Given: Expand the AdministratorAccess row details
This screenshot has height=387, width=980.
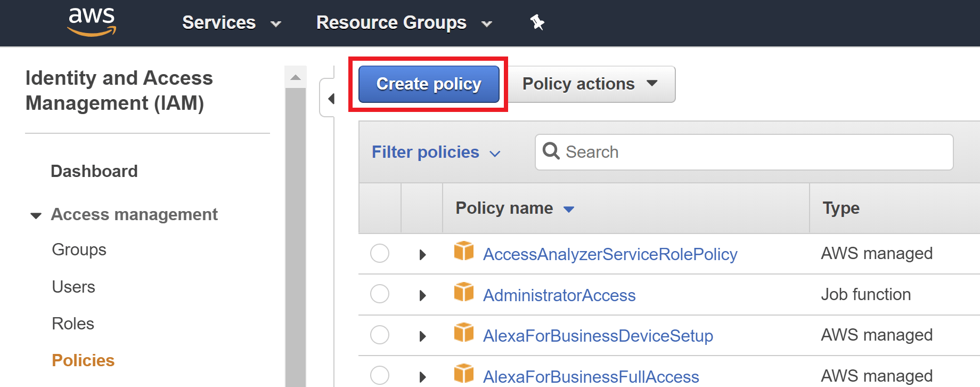Looking at the screenshot, I should 422,295.
